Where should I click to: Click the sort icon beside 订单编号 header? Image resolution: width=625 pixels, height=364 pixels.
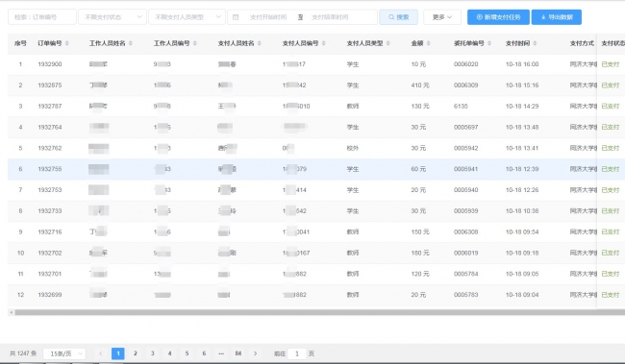tap(67, 43)
